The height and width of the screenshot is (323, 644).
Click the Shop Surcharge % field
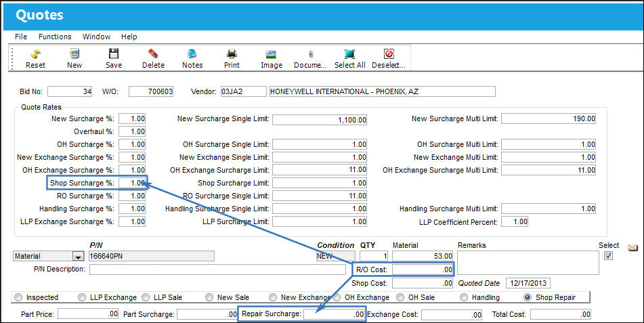[x=132, y=183]
